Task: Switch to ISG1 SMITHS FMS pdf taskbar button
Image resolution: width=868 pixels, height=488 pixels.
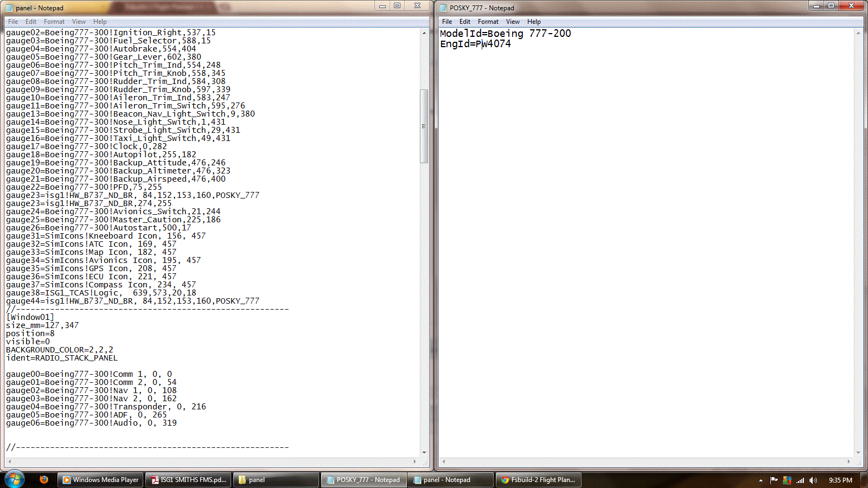Action: pos(189,480)
